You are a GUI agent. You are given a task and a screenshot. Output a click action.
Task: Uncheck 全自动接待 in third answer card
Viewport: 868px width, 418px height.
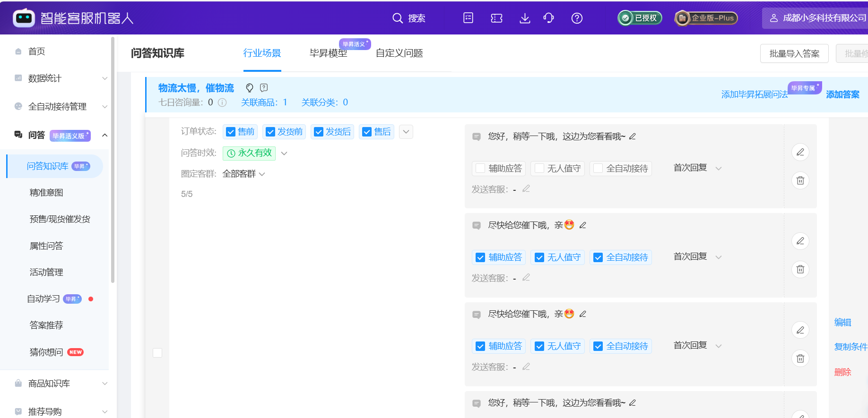click(x=598, y=346)
